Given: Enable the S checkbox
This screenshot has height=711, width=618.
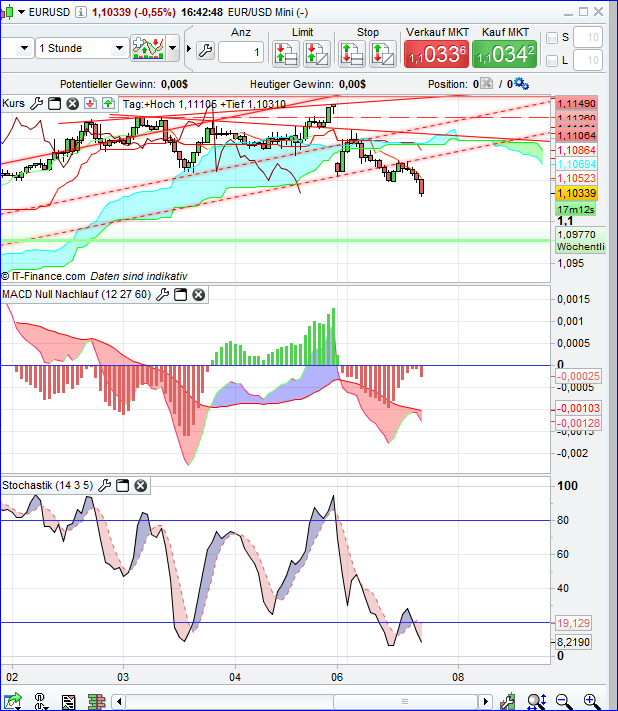Looking at the screenshot, I should pyautogui.click(x=552, y=38).
